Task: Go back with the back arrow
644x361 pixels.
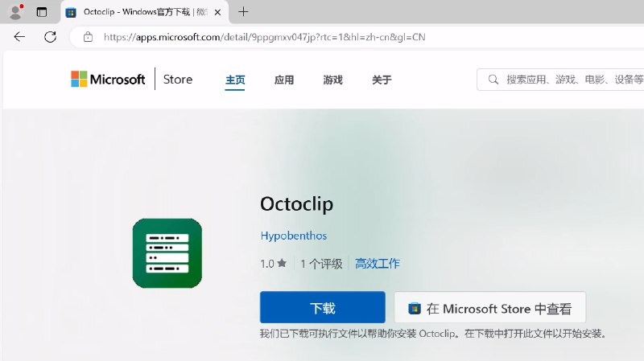Action: click(x=19, y=37)
